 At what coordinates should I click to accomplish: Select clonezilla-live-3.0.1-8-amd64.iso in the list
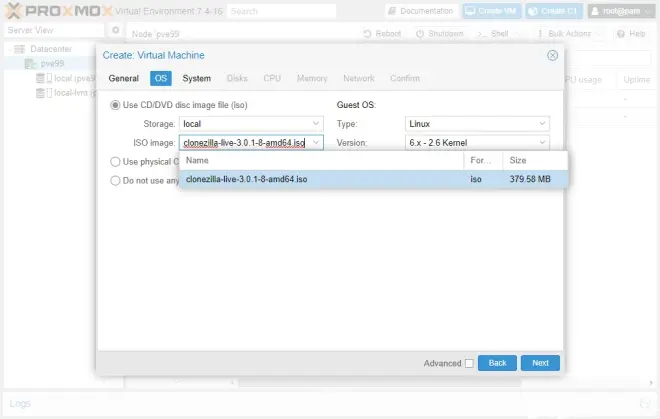[x=373, y=179]
